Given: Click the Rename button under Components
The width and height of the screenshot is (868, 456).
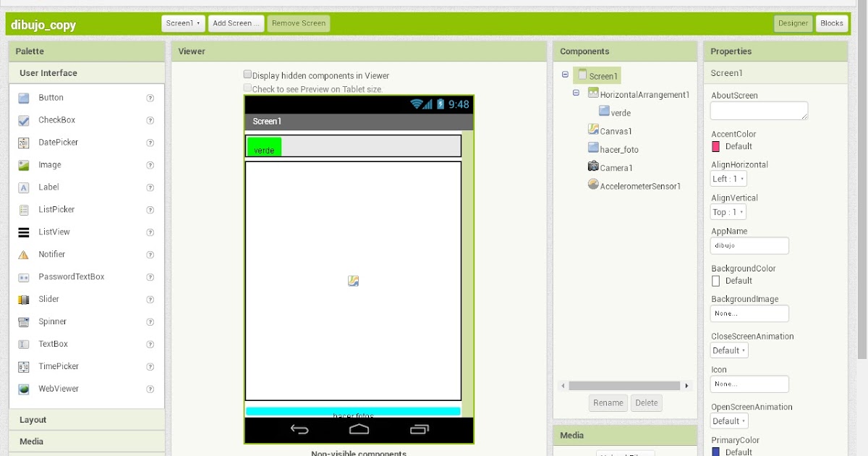Looking at the screenshot, I should [608, 402].
